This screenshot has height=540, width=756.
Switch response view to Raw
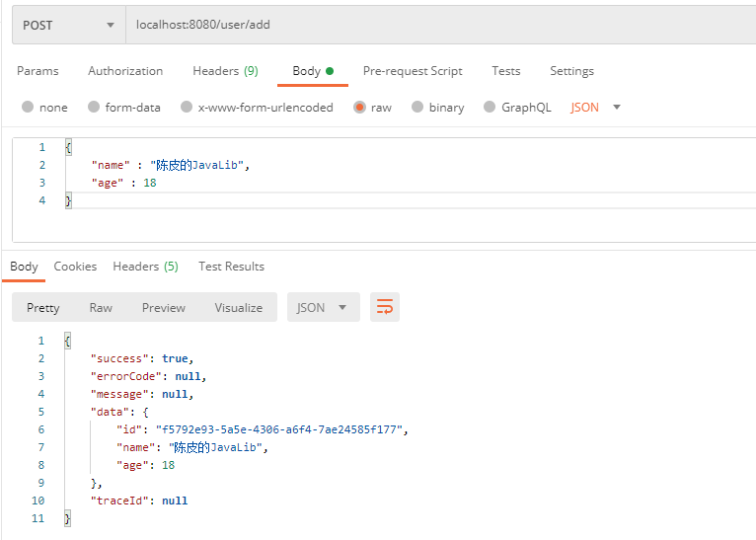pos(101,307)
